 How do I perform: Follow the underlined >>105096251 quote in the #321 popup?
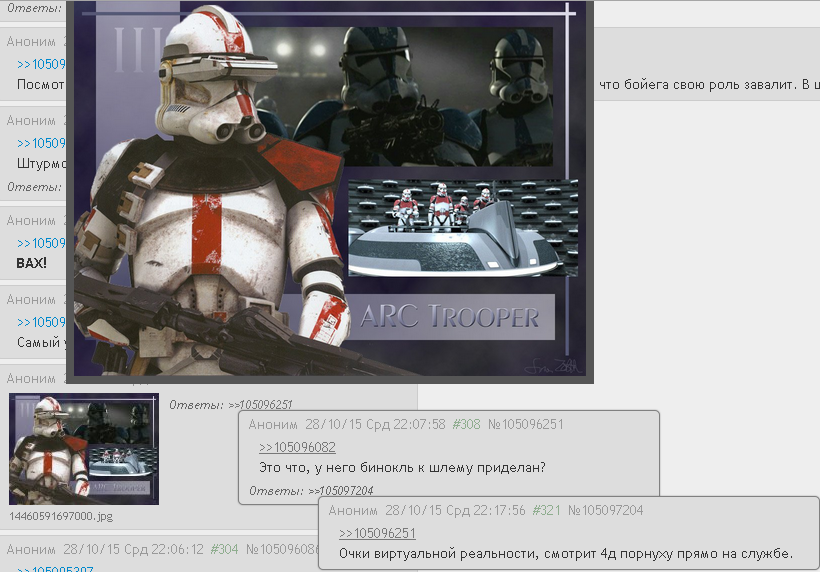point(377,533)
